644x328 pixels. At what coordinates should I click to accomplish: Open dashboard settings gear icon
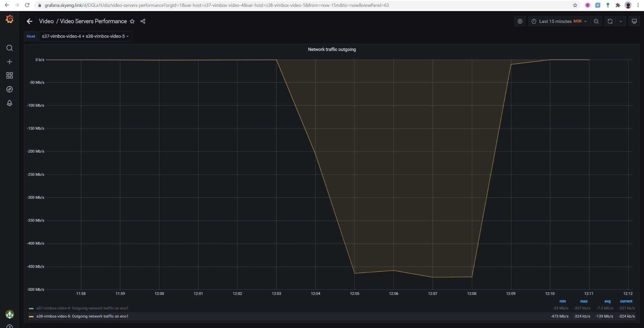pyautogui.click(x=520, y=21)
